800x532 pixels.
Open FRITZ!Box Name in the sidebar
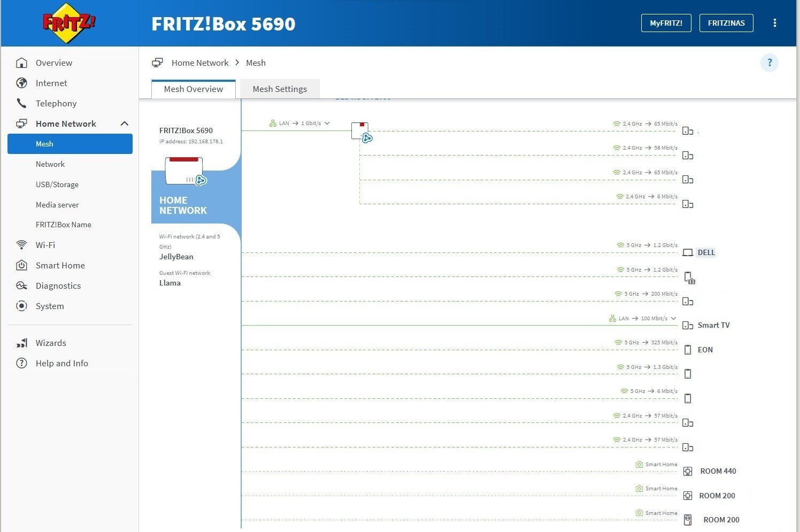tap(64, 225)
